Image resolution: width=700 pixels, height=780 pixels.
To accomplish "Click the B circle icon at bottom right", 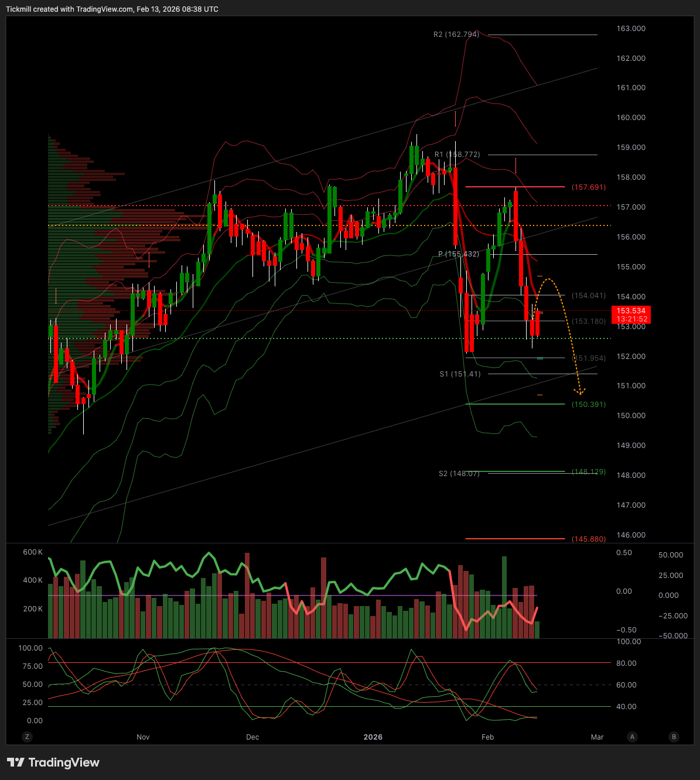I will [674, 737].
